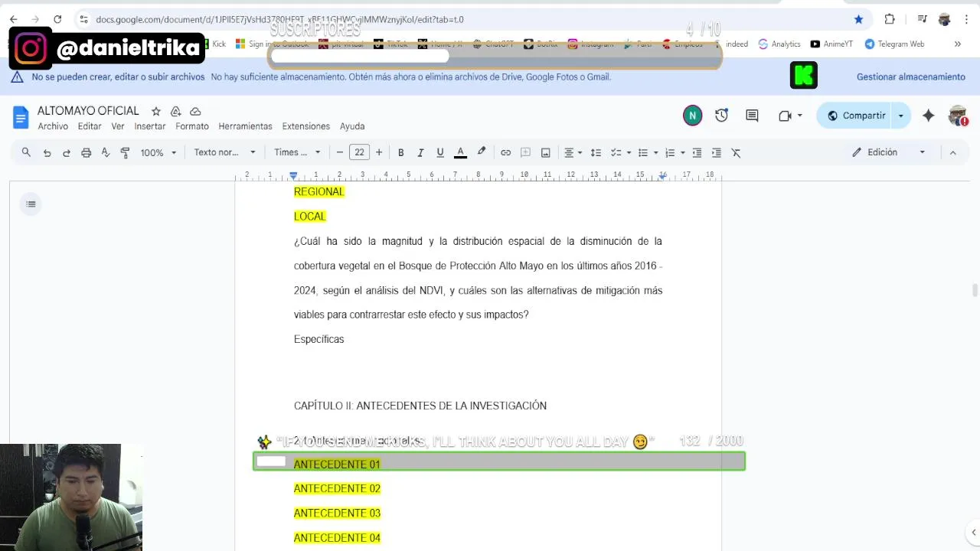980x551 pixels.
Task: Star the ALTOMAYO OFICIAL document
Action: click(x=156, y=111)
